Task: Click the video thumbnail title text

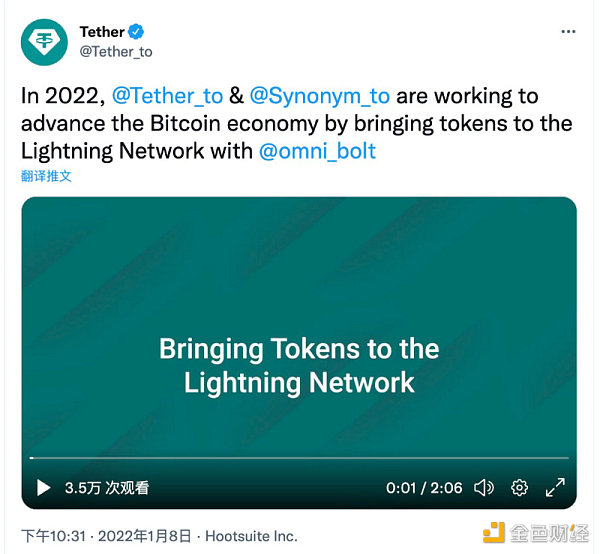Action: pos(299,365)
